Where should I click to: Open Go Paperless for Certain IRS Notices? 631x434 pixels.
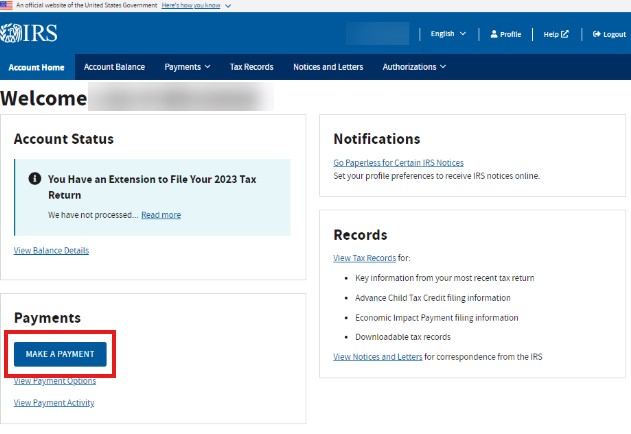coord(398,163)
